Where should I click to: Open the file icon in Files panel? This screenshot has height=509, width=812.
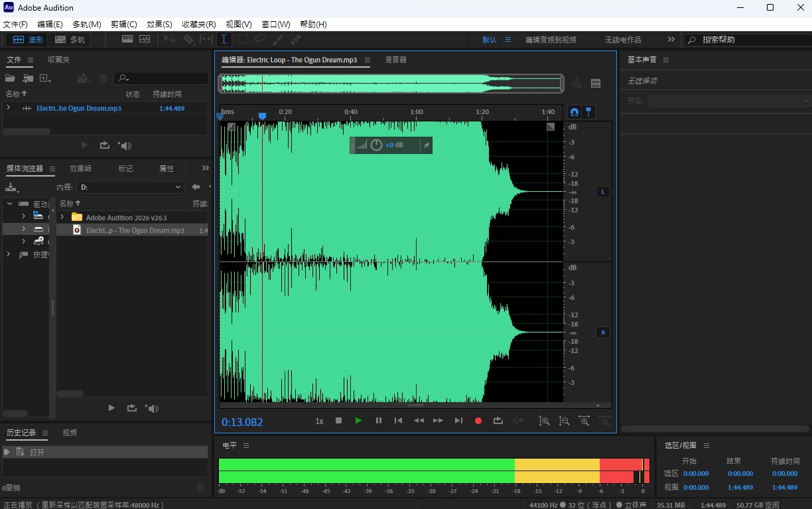coord(11,78)
